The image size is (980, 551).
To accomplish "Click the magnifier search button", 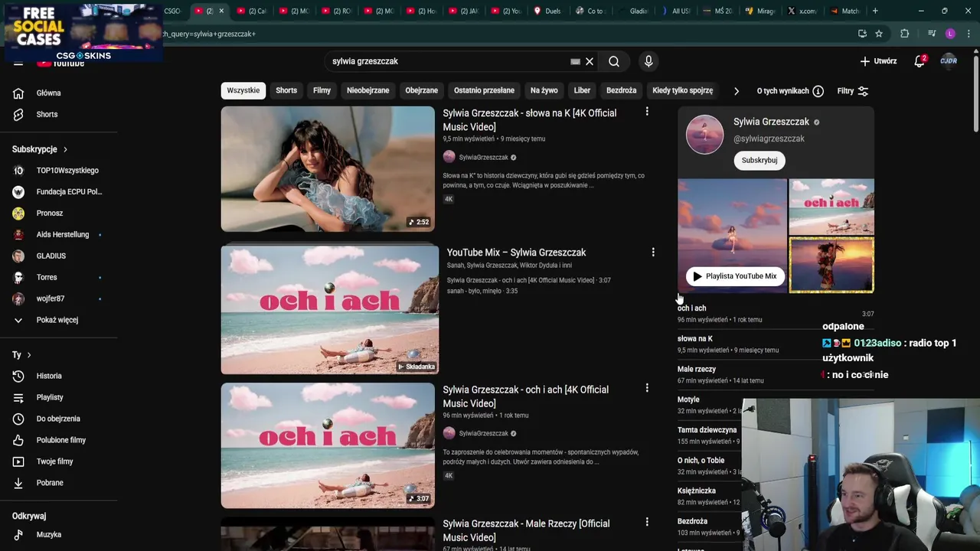I will 614,61.
